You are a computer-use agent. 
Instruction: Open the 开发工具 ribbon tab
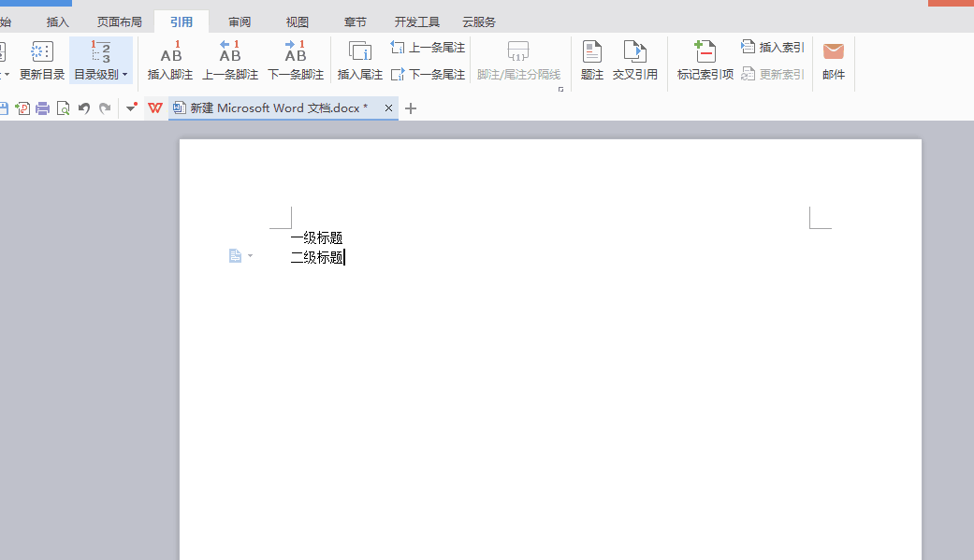416,22
